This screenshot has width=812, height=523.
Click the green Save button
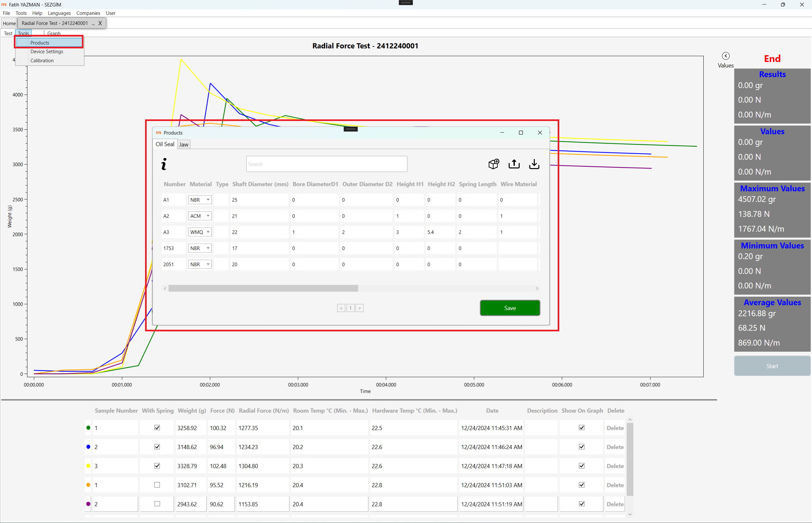click(x=510, y=308)
